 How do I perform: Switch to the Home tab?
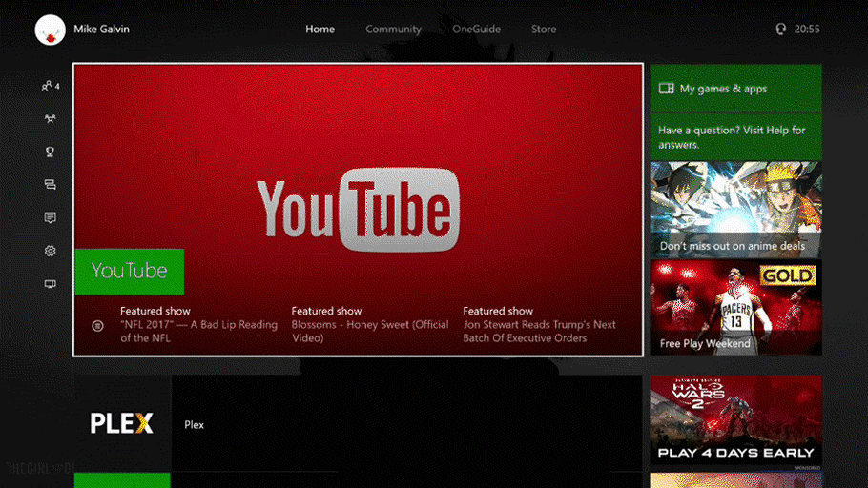[320, 30]
